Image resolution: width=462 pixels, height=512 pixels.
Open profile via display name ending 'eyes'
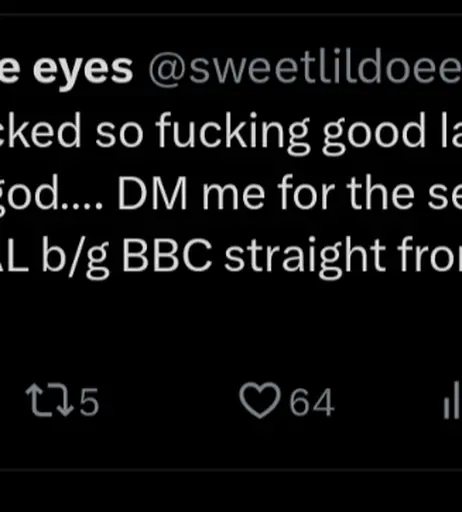point(66,70)
